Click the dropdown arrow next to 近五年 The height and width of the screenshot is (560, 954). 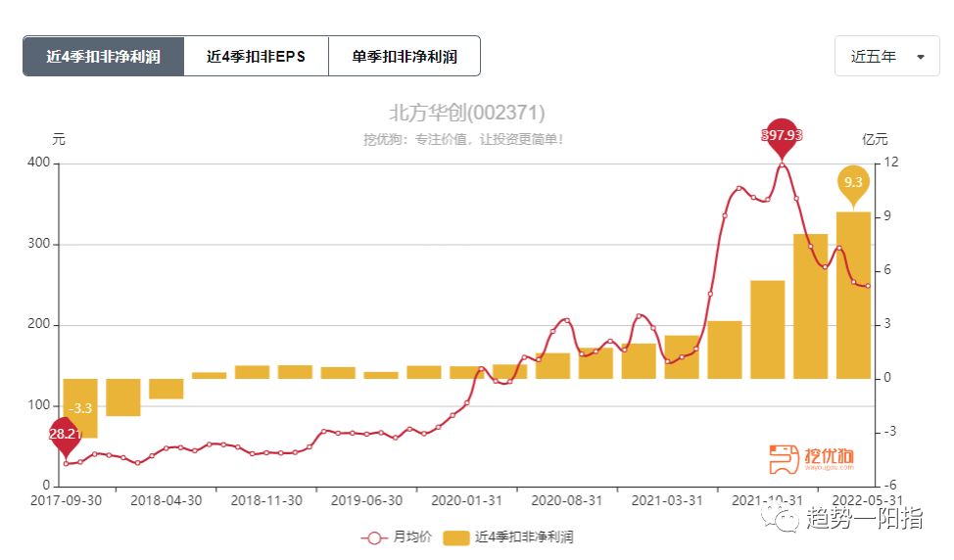point(921,57)
